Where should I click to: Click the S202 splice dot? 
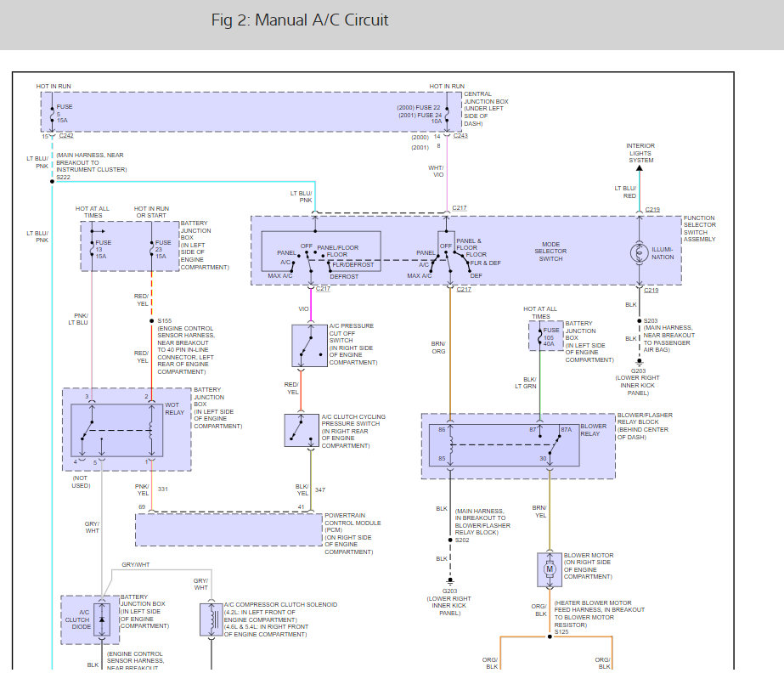449,539
